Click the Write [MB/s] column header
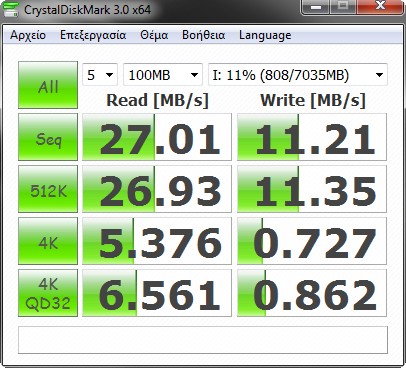Viewport: 406px width, 368px height. pos(313,100)
